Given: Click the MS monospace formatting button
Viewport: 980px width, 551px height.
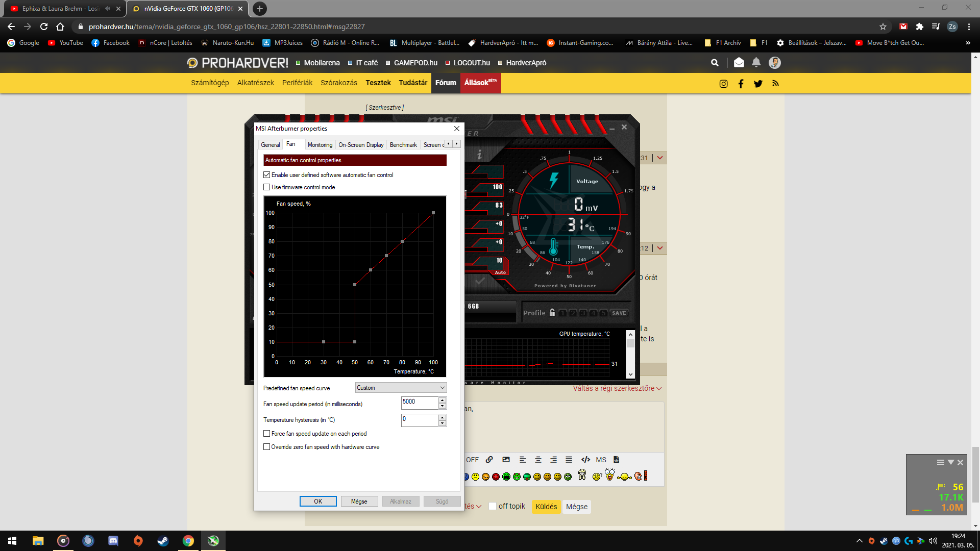Looking at the screenshot, I should point(601,460).
